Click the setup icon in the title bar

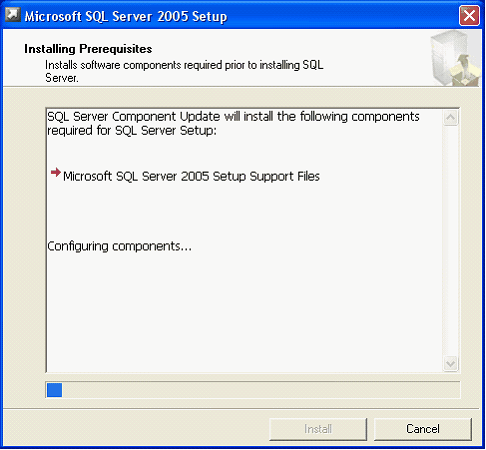pos(13,15)
